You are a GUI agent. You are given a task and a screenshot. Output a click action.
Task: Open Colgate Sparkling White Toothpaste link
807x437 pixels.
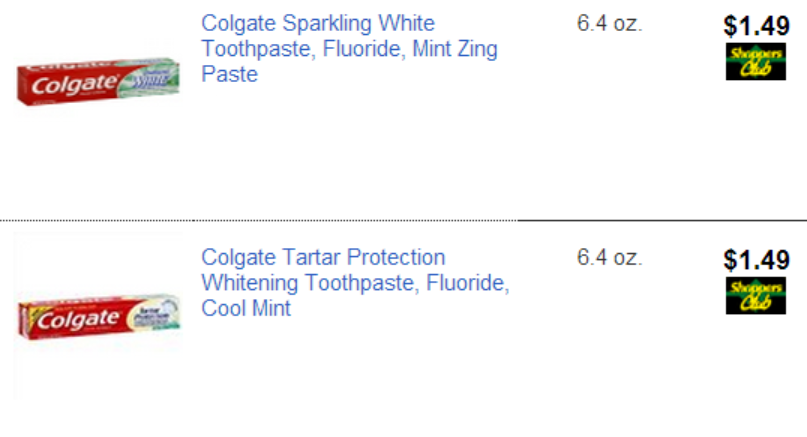pos(318,23)
